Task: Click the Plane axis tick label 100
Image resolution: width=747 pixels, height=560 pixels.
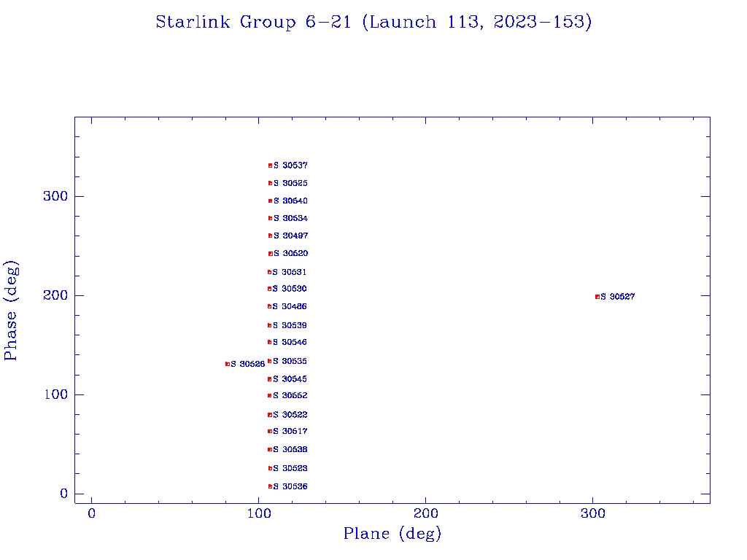Action: tap(259, 514)
